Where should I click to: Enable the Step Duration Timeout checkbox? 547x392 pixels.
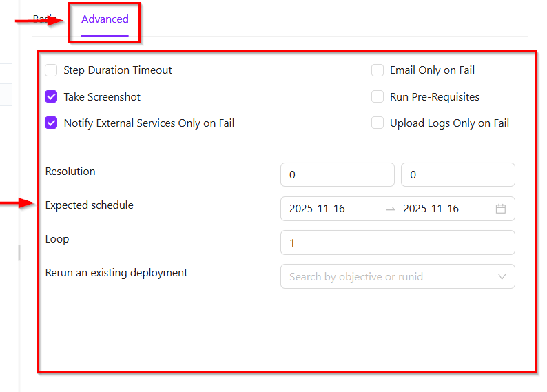point(51,70)
